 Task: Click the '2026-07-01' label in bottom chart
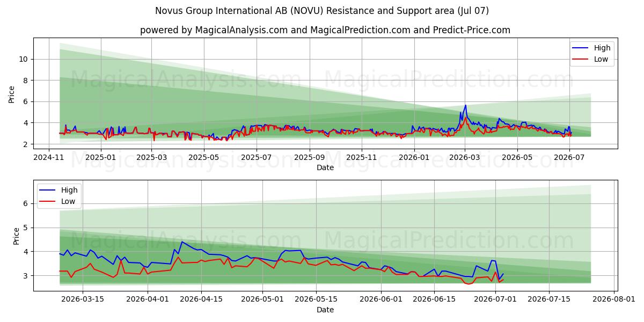(495, 300)
